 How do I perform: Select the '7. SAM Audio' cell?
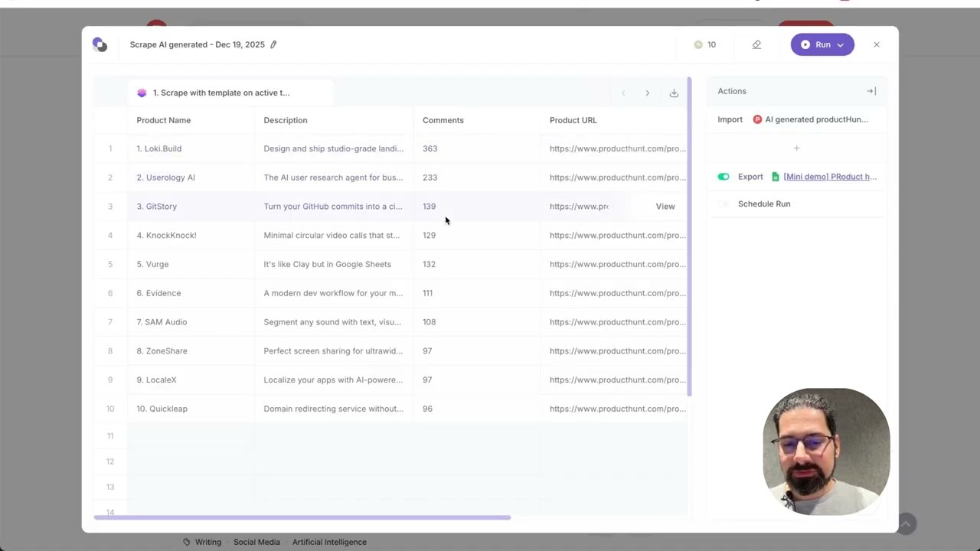tap(191, 322)
